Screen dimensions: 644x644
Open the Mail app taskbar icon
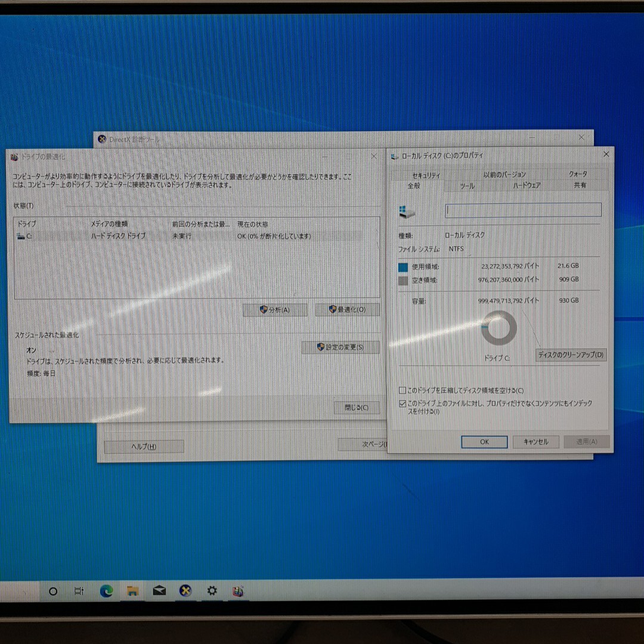[x=159, y=590]
